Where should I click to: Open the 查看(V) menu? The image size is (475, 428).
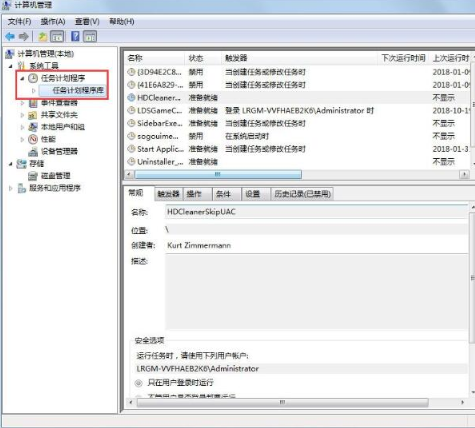point(87,22)
